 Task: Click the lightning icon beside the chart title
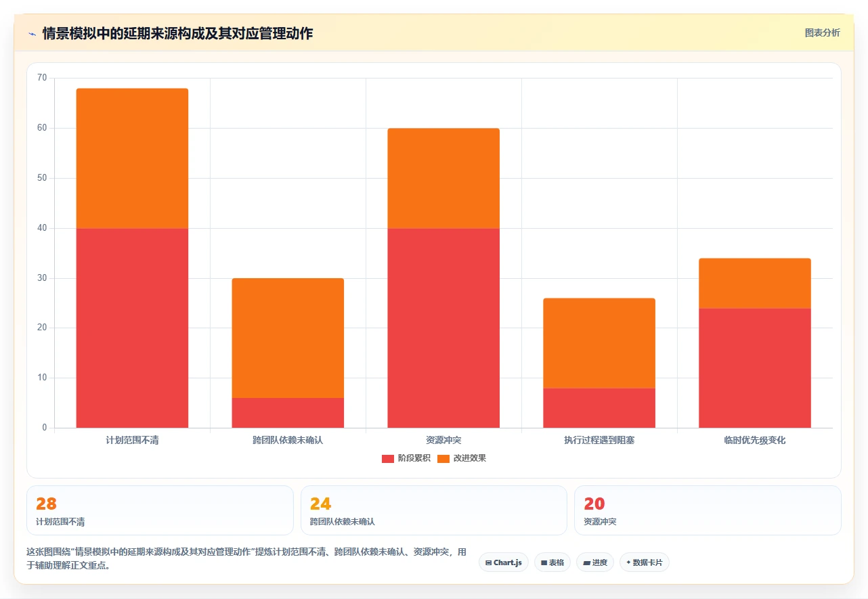tap(32, 33)
